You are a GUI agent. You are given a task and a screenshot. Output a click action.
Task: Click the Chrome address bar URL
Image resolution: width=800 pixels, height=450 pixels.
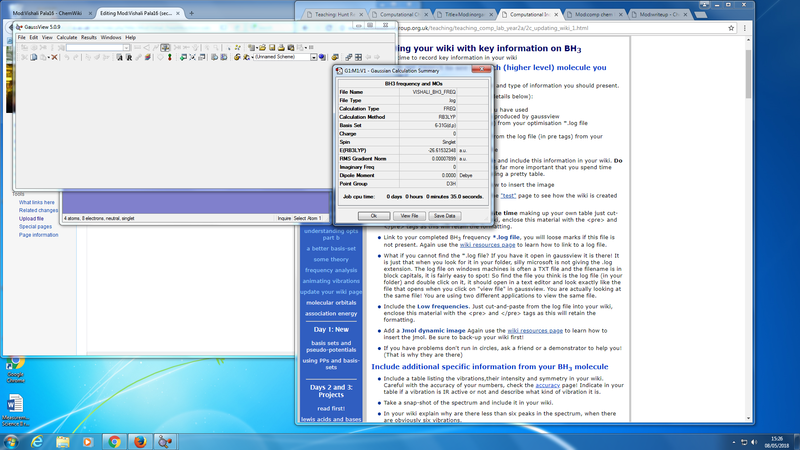click(x=492, y=28)
